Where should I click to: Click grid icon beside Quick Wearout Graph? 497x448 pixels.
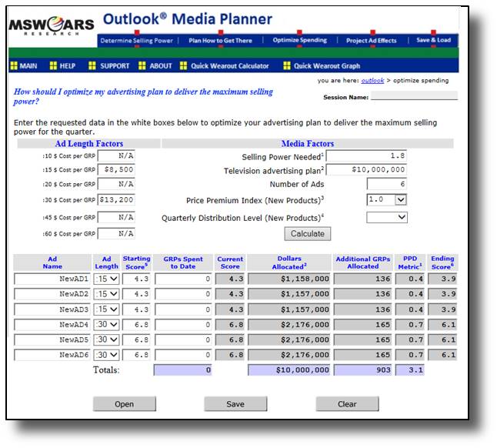pos(286,65)
